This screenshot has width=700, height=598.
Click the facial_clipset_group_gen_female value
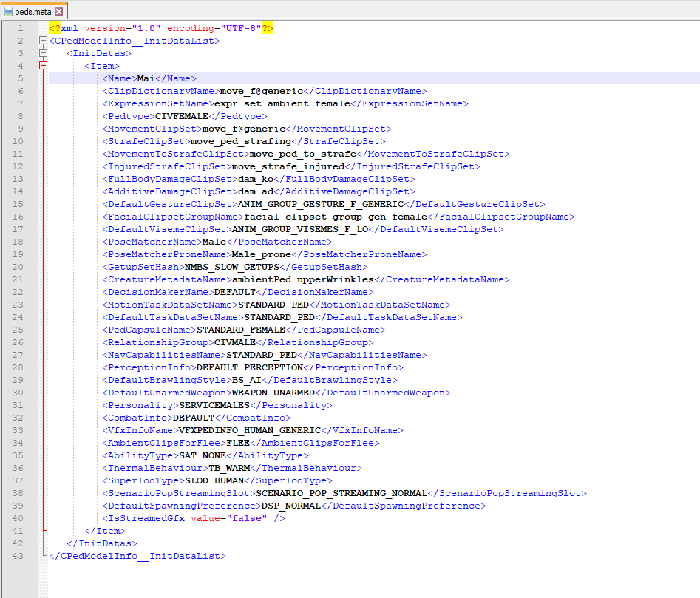click(336, 217)
